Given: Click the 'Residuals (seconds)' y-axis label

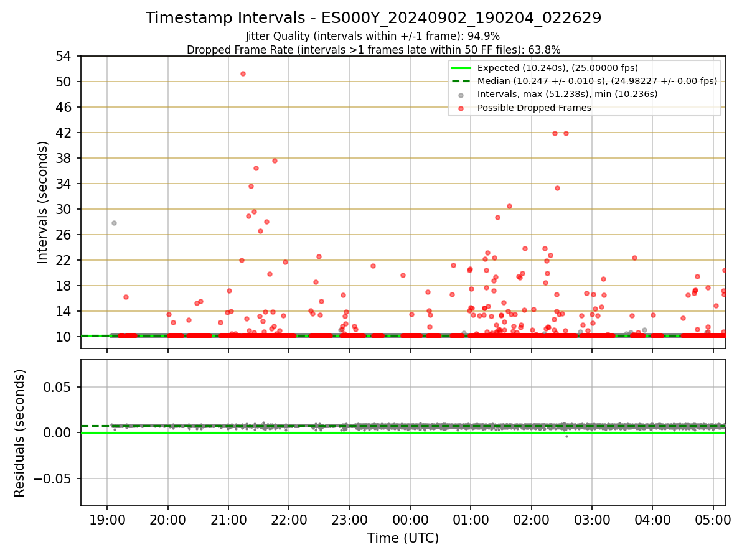Looking at the screenshot, I should [20, 433].
